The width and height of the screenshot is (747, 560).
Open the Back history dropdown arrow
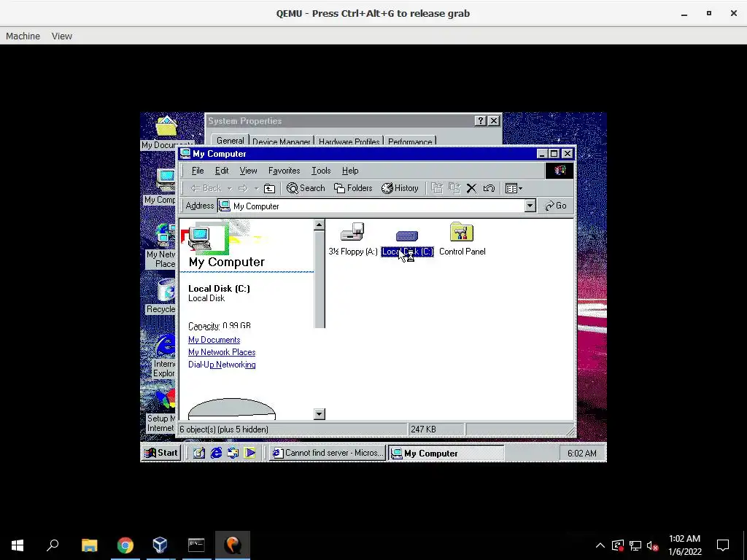point(229,189)
